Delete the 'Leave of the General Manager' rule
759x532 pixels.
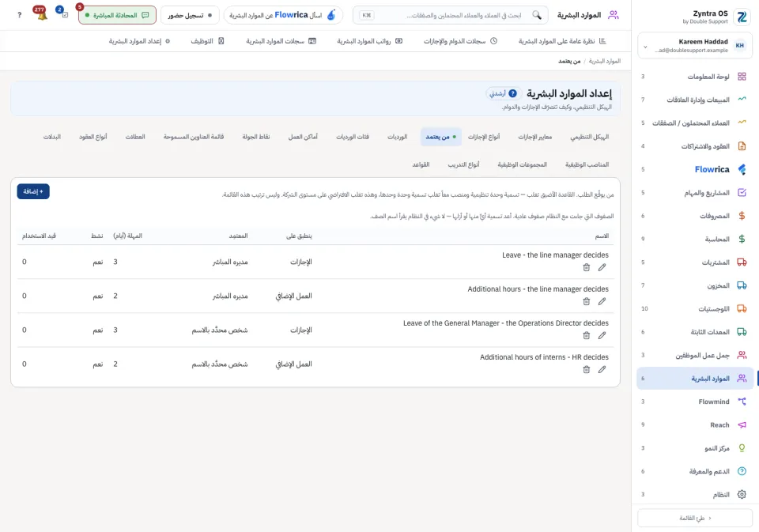click(586, 335)
